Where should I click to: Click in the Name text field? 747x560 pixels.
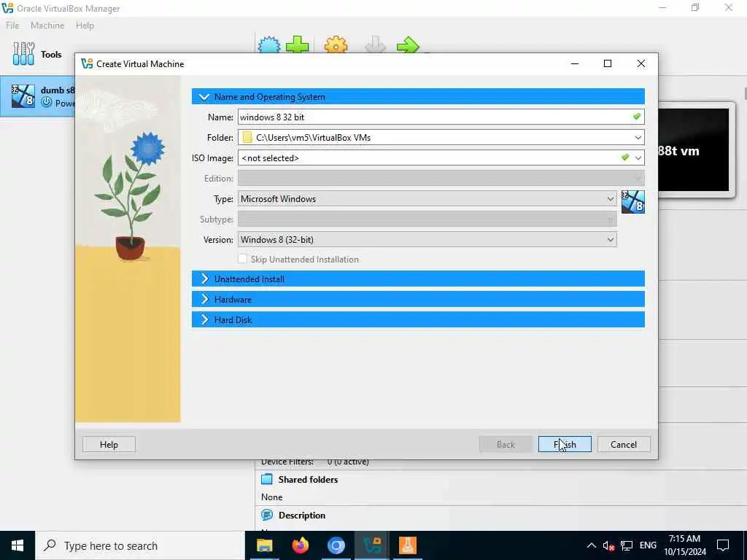tap(441, 117)
